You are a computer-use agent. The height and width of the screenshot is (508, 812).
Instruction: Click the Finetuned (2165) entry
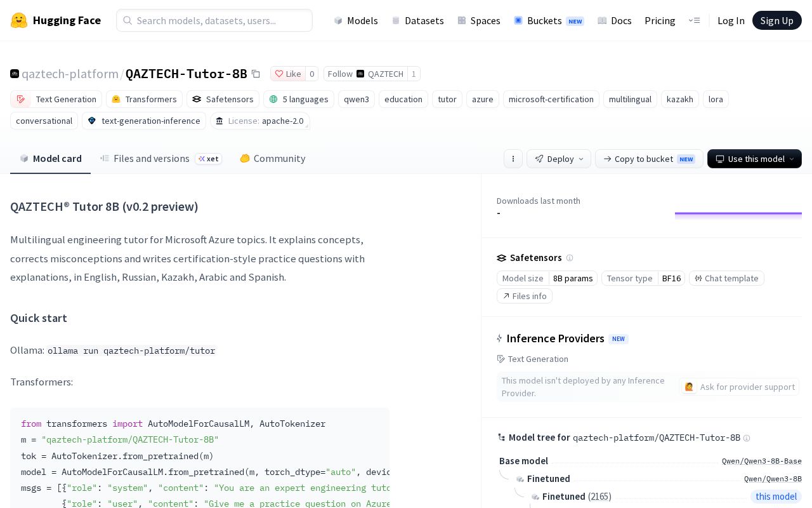[576, 497]
